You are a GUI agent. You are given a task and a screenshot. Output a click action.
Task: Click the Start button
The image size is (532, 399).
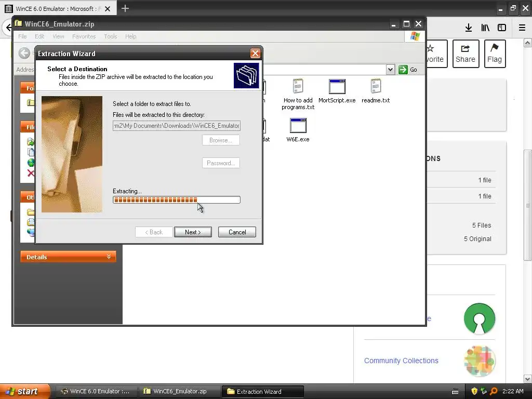click(24, 391)
